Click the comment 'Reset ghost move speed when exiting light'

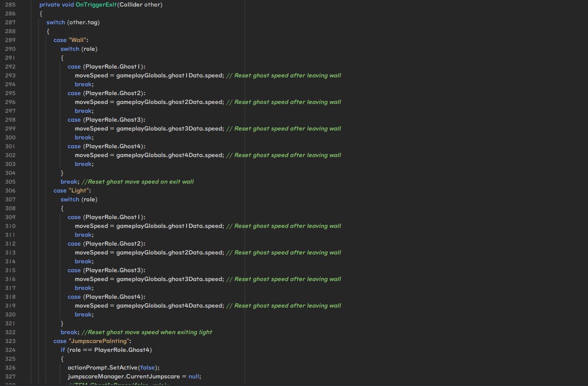tap(147, 332)
